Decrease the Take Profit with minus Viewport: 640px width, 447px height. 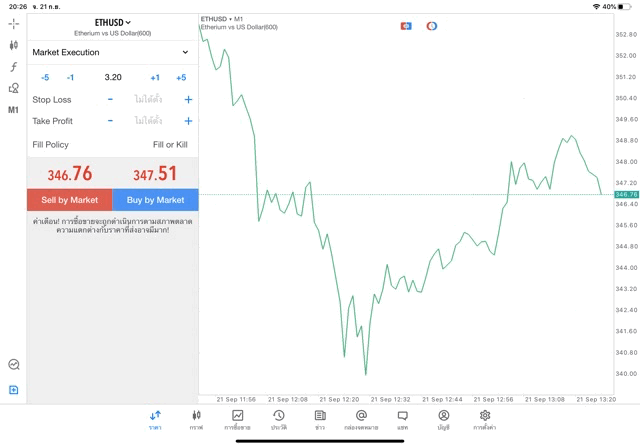coord(110,121)
